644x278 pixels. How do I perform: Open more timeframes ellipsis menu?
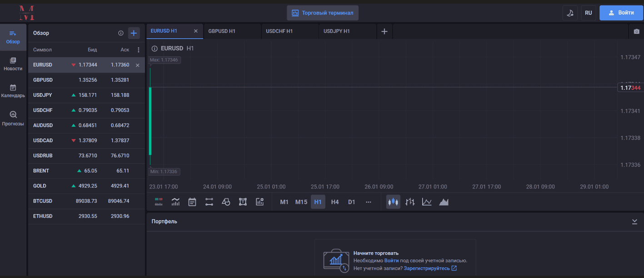[x=368, y=202]
